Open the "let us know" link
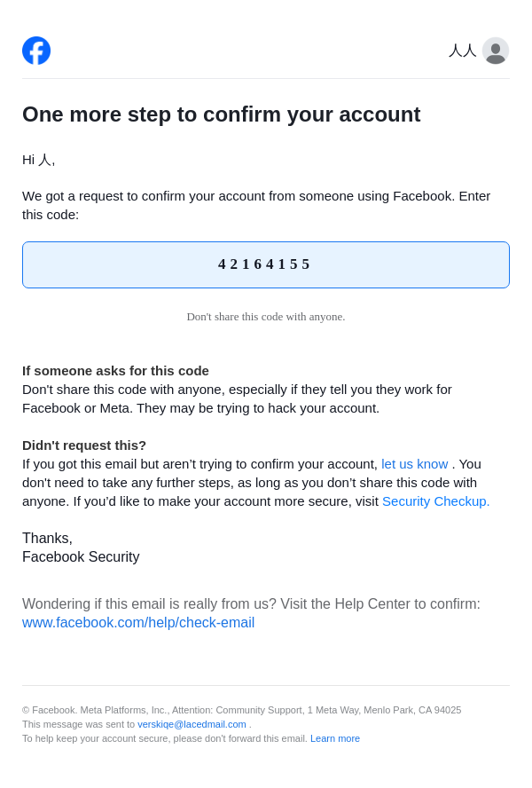 [x=414, y=463]
